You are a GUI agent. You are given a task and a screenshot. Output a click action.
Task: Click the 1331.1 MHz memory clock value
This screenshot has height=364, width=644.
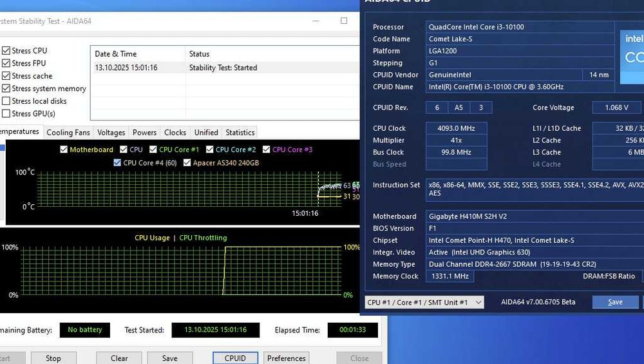[450, 276]
